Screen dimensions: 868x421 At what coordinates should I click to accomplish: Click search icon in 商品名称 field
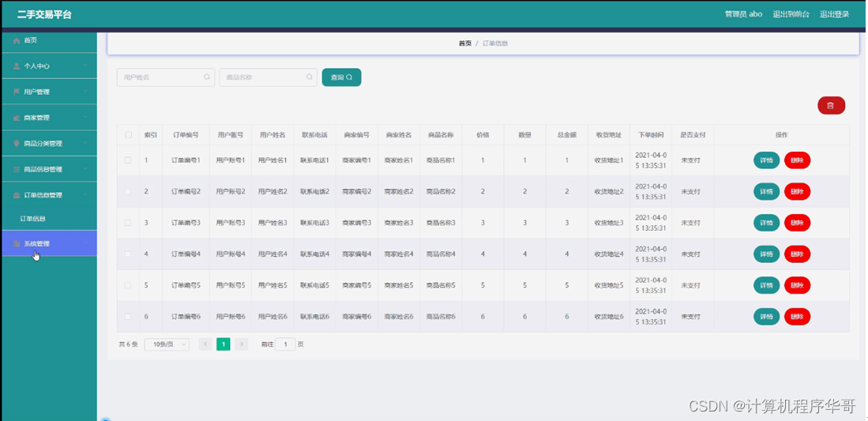tap(309, 77)
